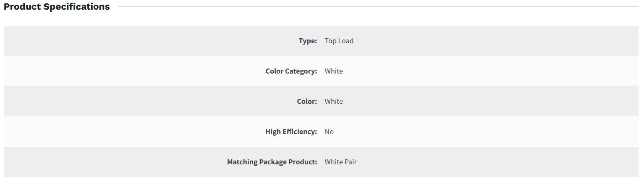
Task: Click the horizontal divider beside the heading
Action: 378,7
